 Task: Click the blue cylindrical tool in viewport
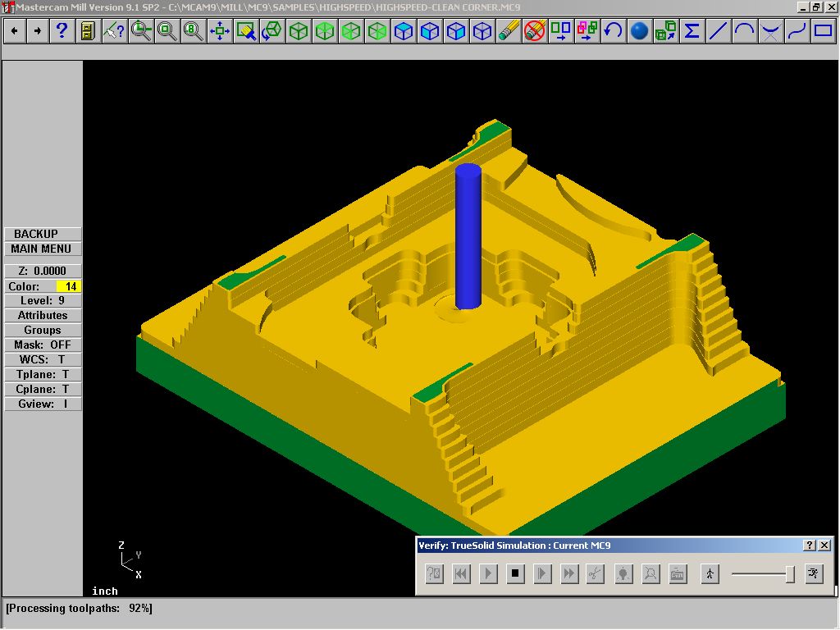pyautogui.click(x=468, y=236)
